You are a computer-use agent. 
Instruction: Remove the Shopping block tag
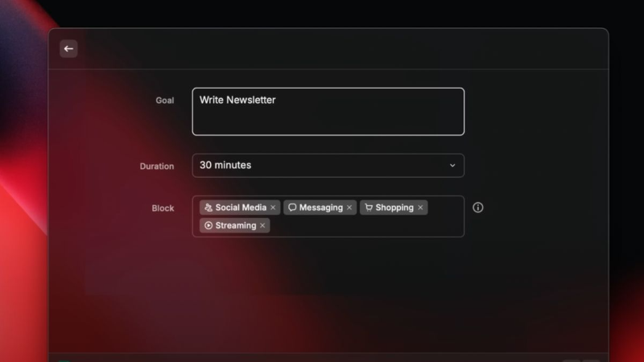tap(420, 208)
